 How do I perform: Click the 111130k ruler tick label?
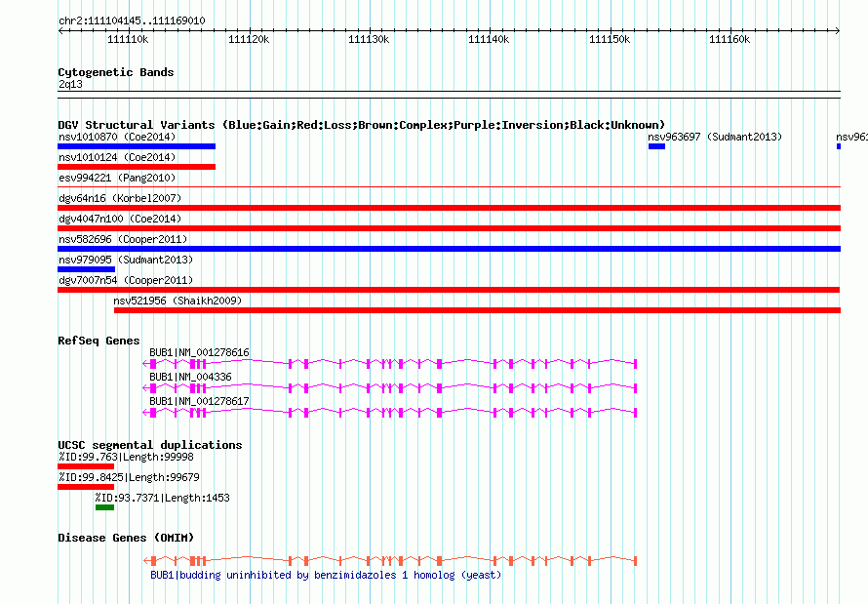click(369, 39)
